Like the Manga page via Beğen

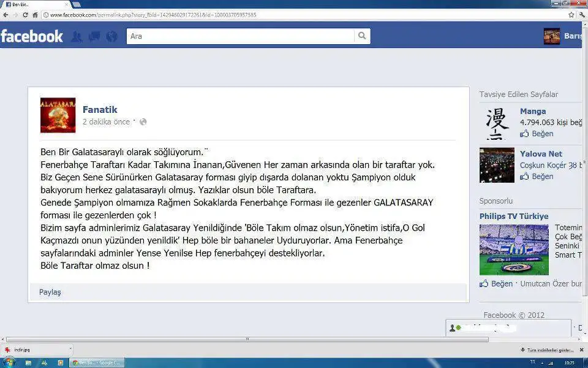coord(542,134)
